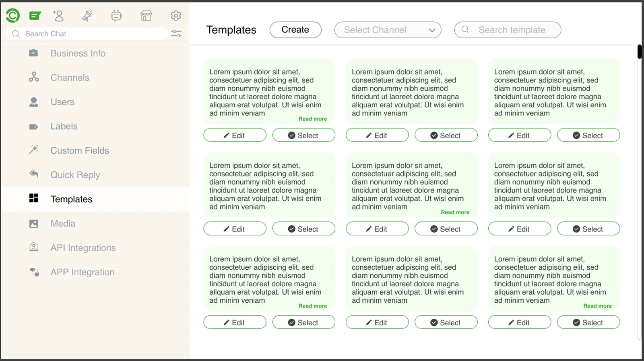Click the Business Info briefcase icon
This screenshot has width=644, height=361.
click(33, 53)
